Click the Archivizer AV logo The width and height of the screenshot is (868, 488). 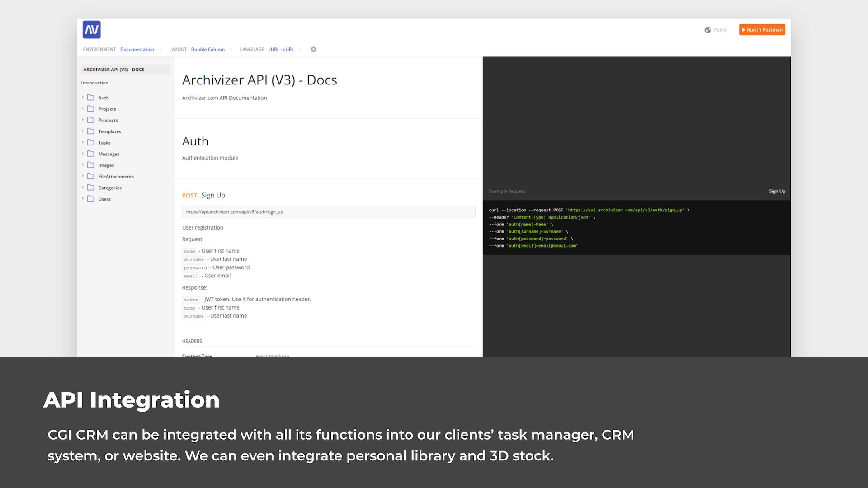[91, 30]
